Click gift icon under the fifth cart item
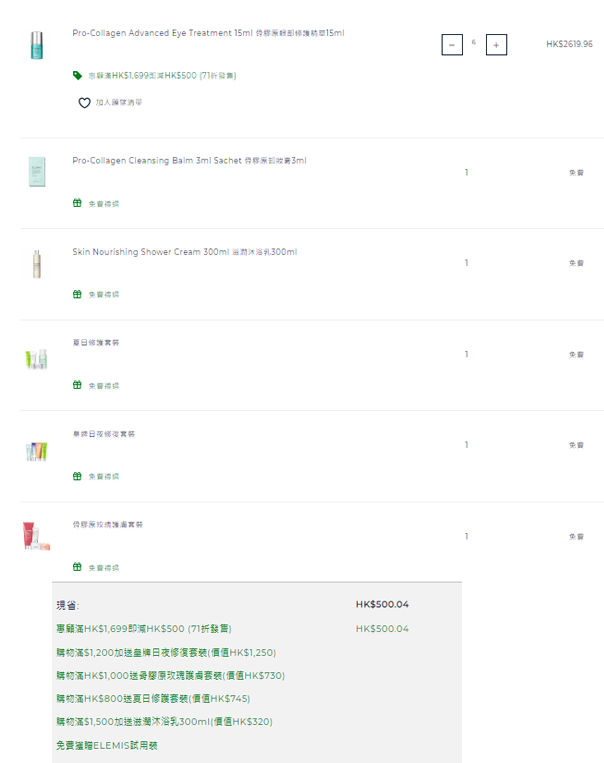 pos(77,476)
